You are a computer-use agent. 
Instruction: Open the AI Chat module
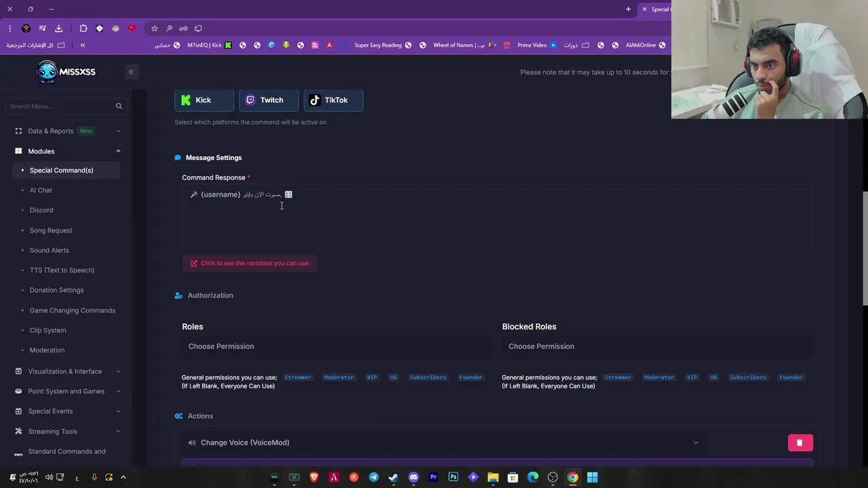pyautogui.click(x=41, y=190)
